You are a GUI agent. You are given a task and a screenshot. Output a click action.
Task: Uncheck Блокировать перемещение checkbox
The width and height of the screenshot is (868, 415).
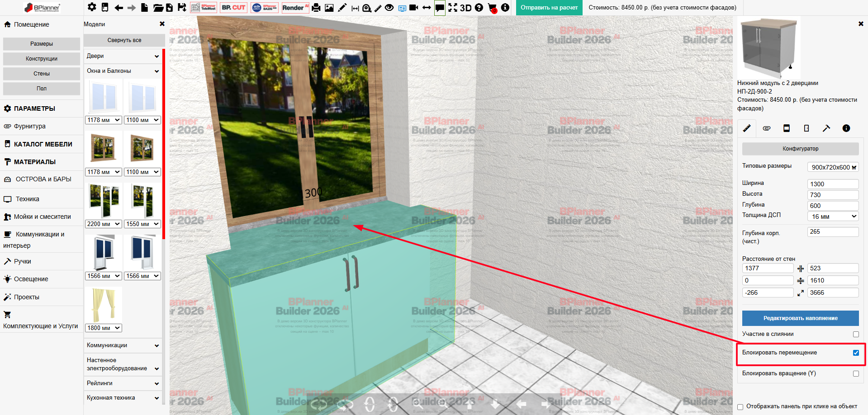856,353
